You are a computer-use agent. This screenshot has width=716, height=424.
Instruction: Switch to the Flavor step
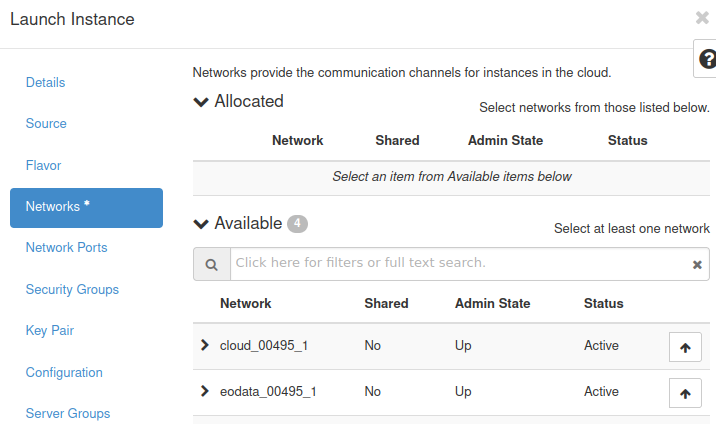[45, 165]
